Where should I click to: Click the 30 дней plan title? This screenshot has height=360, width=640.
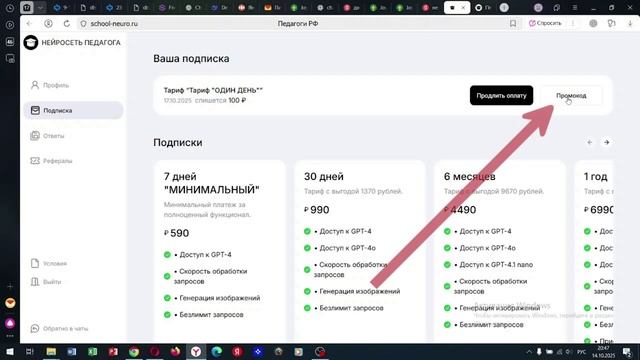324,176
